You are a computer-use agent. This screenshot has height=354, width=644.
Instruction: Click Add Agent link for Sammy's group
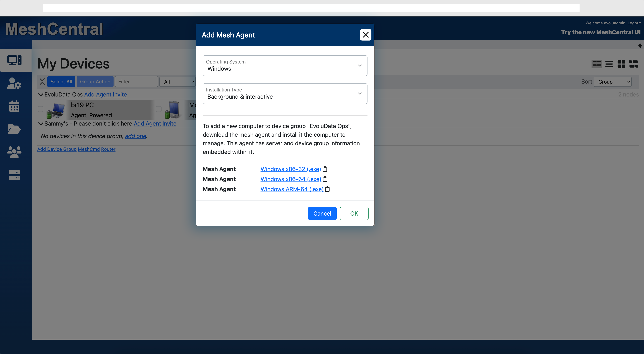tap(147, 124)
